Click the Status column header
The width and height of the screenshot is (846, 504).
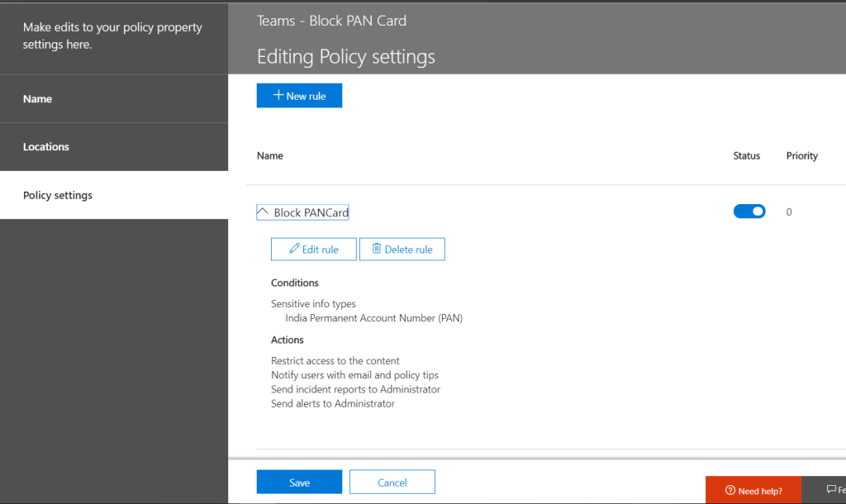pos(746,155)
